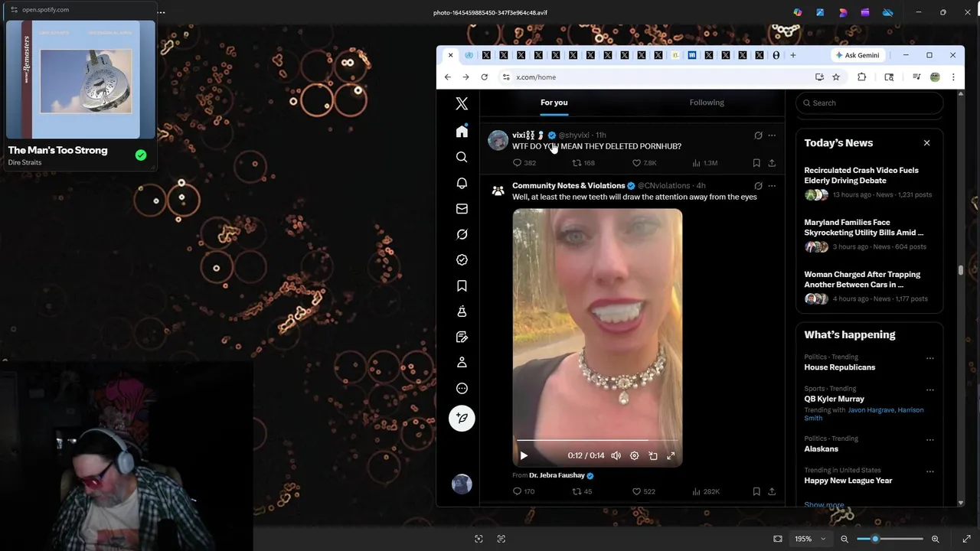
Task: Click the Dire Straits album cover thumbnail
Action: pyautogui.click(x=80, y=80)
